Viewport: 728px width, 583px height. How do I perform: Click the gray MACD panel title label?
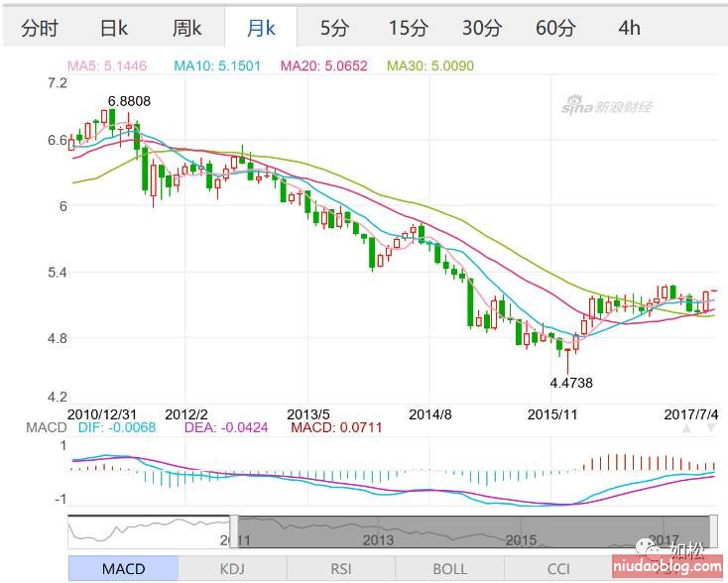(47, 427)
